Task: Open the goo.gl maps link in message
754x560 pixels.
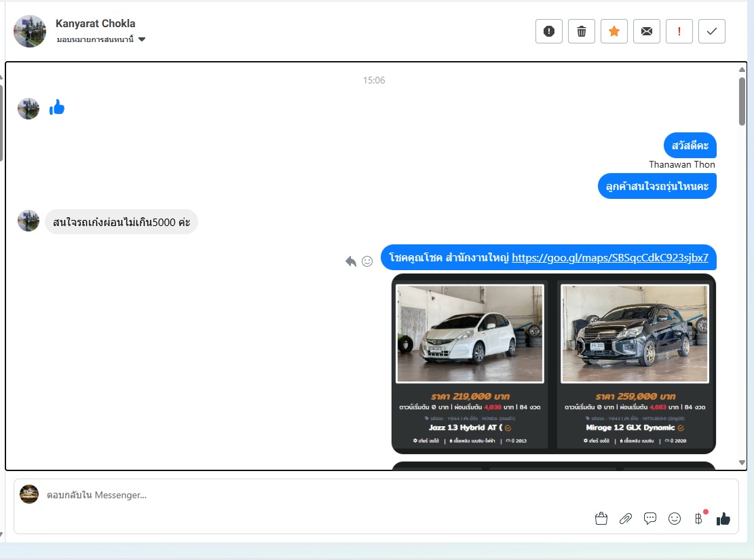Action: click(609, 258)
